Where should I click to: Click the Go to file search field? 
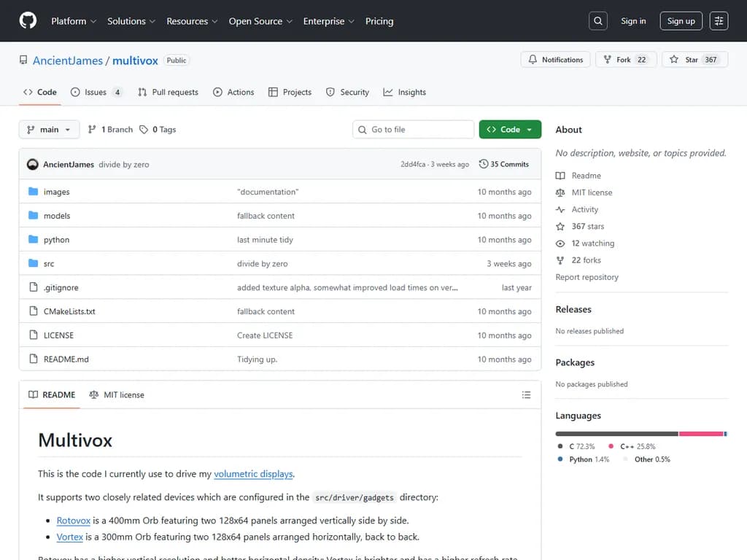tap(414, 130)
